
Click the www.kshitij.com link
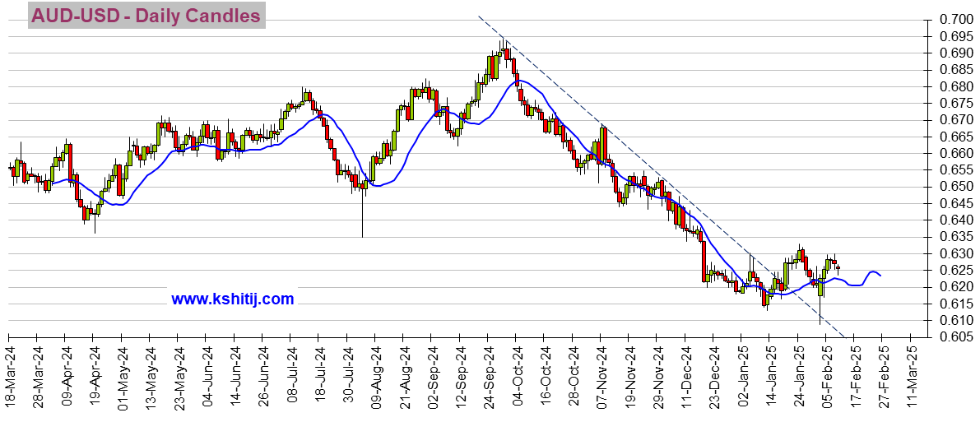(233, 299)
